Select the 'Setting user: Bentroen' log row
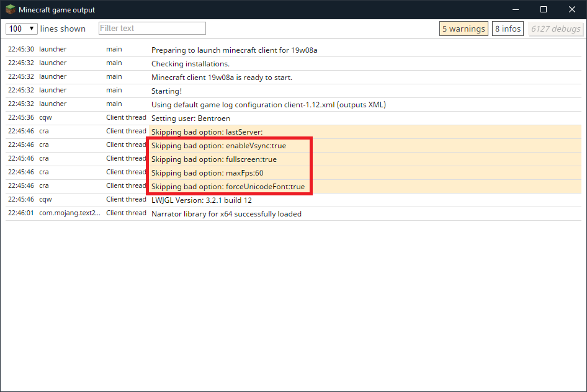This screenshot has height=392, width=587. 191,118
